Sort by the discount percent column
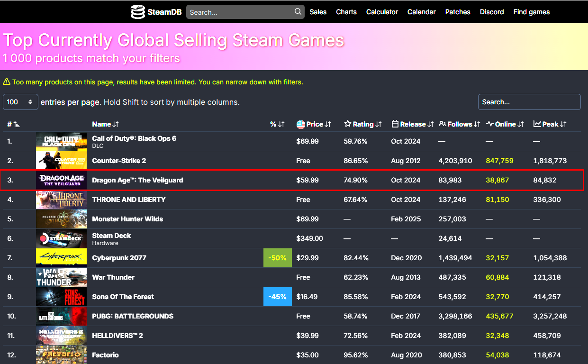This screenshot has height=364, width=588. coord(277,124)
